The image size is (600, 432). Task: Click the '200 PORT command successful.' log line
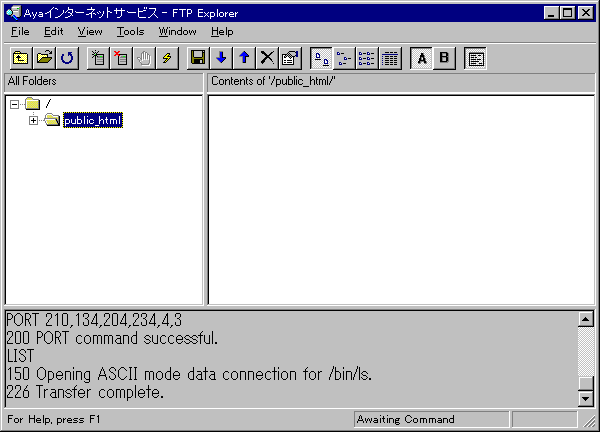[112, 338]
